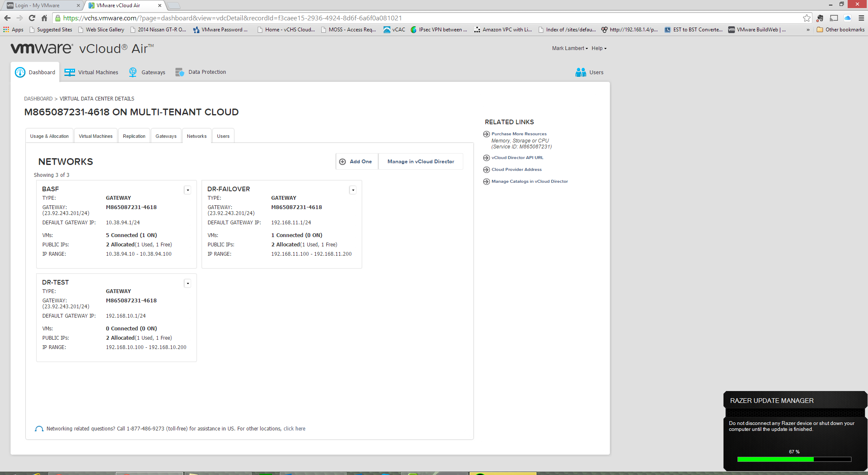Screen dimensions: 868x475
Task: Open the vCloud Director API URL link
Action: 517,157
